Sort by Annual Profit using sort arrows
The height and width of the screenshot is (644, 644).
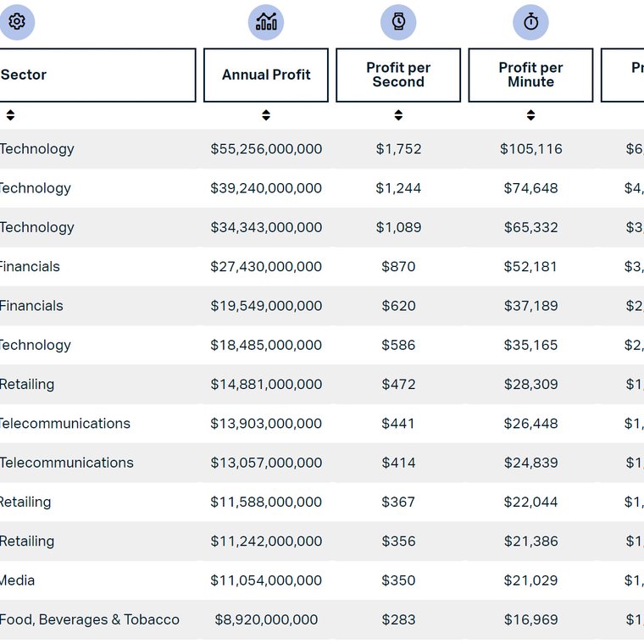(266, 115)
